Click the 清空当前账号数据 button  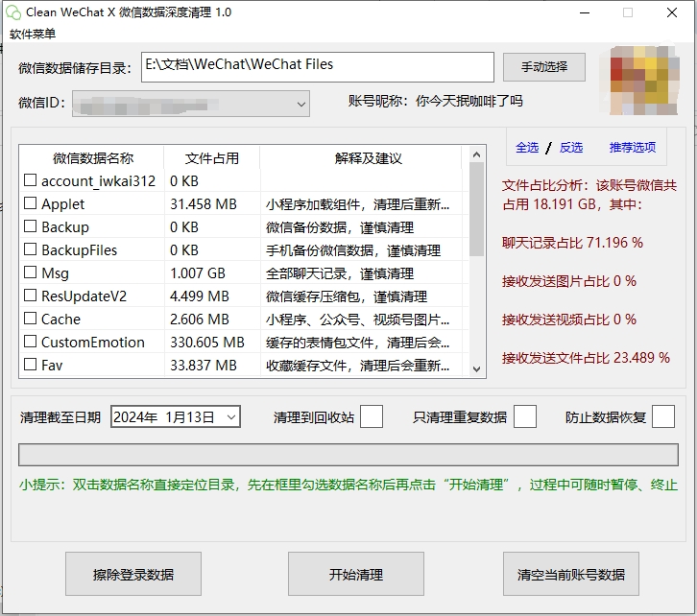(571, 574)
